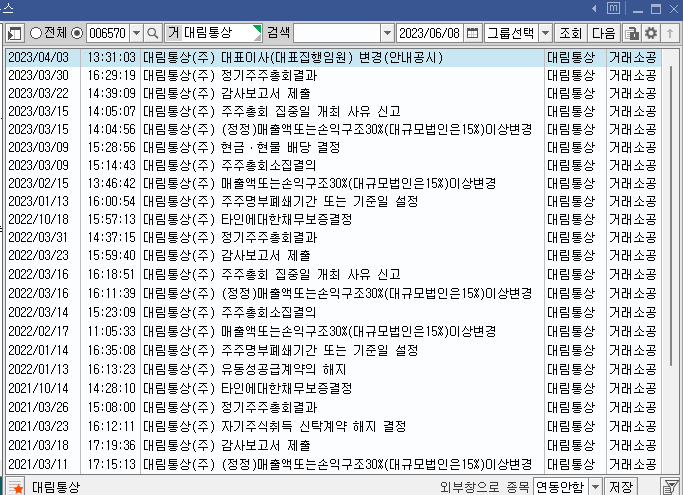The height and width of the screenshot is (495, 683).
Task: Click the 006570 stock code field
Action: [x=108, y=33]
